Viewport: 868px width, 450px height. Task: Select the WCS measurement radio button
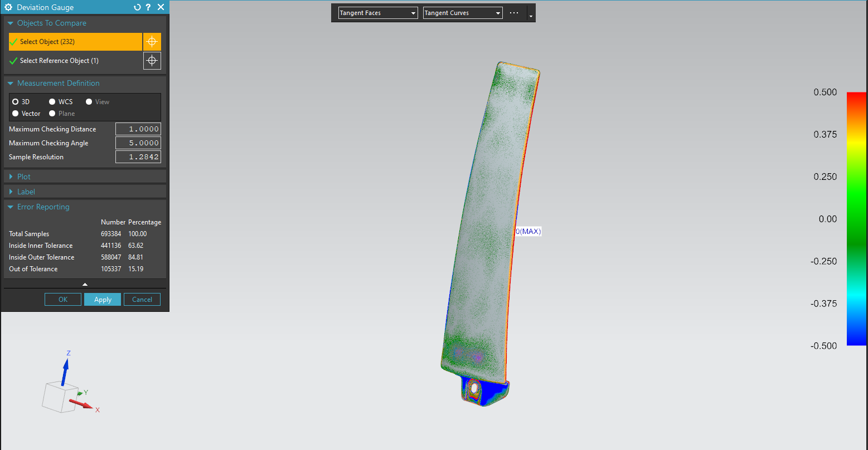[x=52, y=102]
